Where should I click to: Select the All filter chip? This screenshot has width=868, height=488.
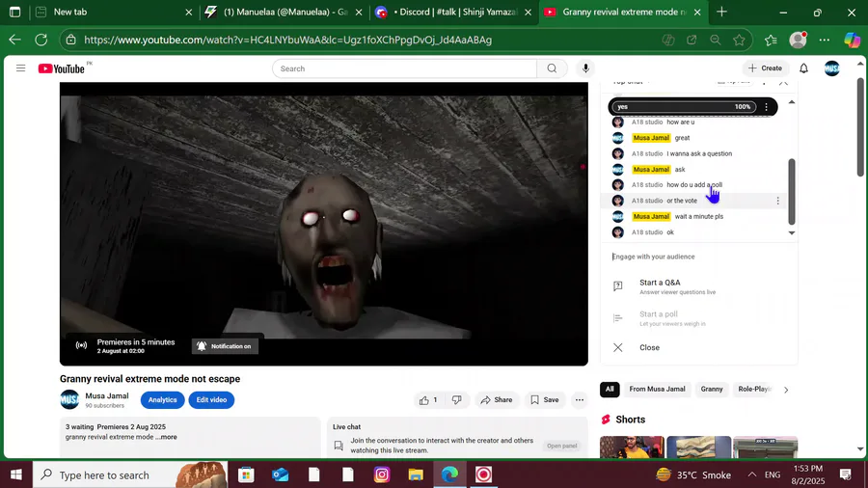610,390
